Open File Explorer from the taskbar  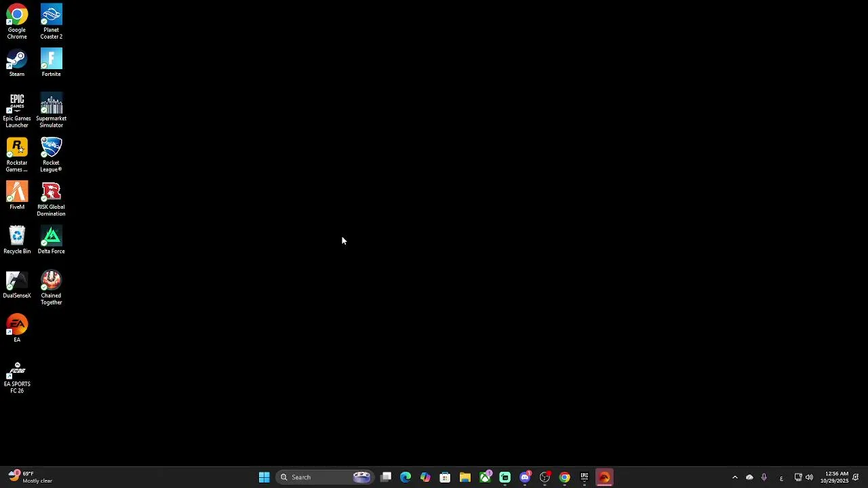coord(465,477)
